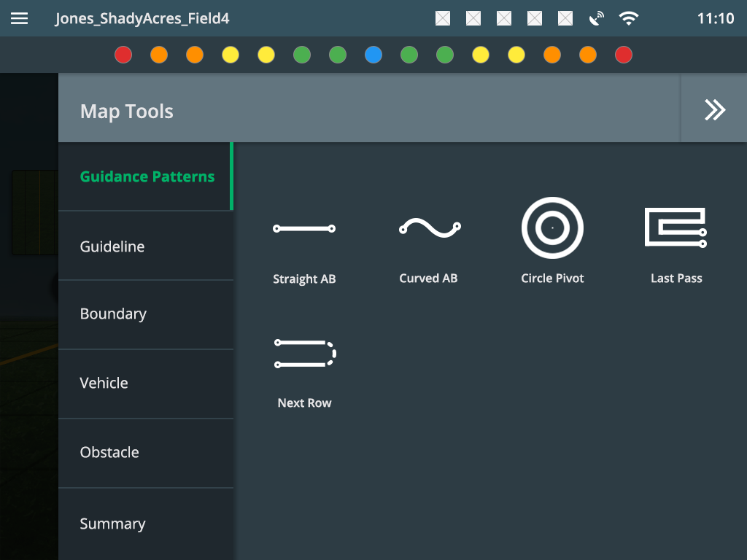Viewport: 747px width, 560px height.
Task: Click the Jones_ShadyAcres_Field4 field name
Action: point(142,19)
